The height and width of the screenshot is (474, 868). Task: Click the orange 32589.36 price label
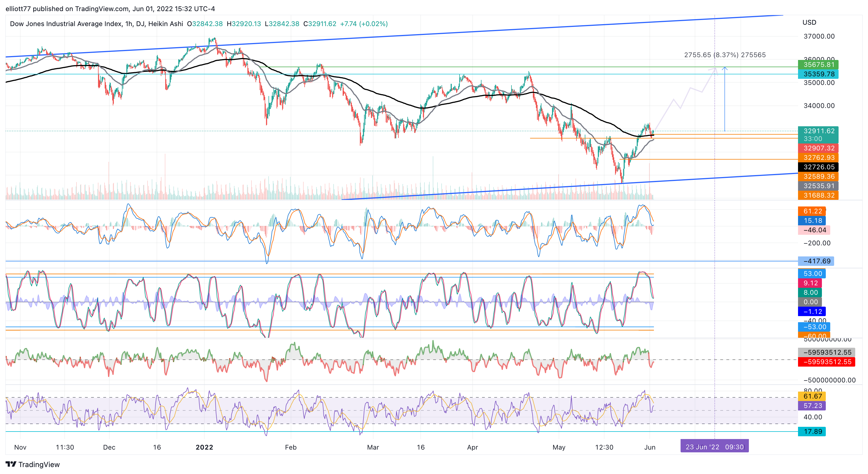point(818,176)
